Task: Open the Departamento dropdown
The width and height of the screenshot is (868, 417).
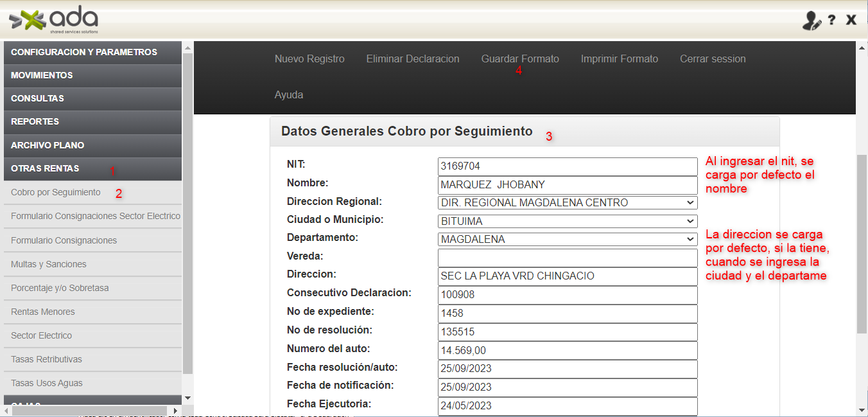Action: [567, 239]
